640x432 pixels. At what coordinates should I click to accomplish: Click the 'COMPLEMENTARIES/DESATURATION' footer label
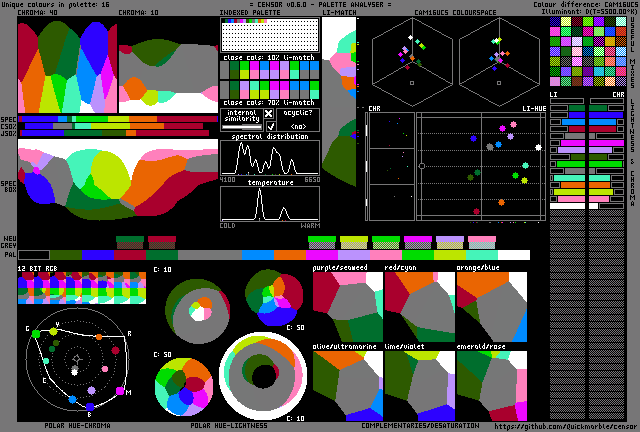(x=420, y=426)
